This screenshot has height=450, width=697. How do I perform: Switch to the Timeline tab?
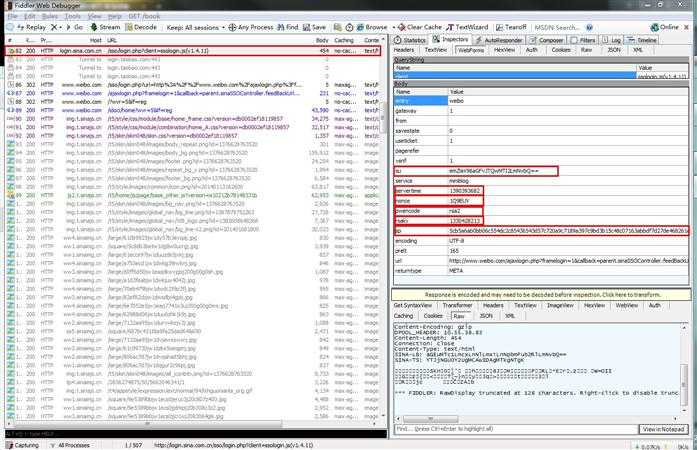tap(642, 40)
